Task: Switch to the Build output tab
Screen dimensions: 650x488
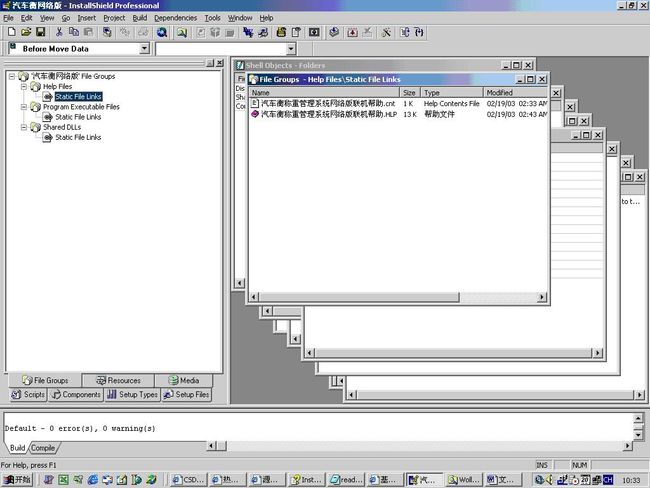Action: [x=17, y=448]
